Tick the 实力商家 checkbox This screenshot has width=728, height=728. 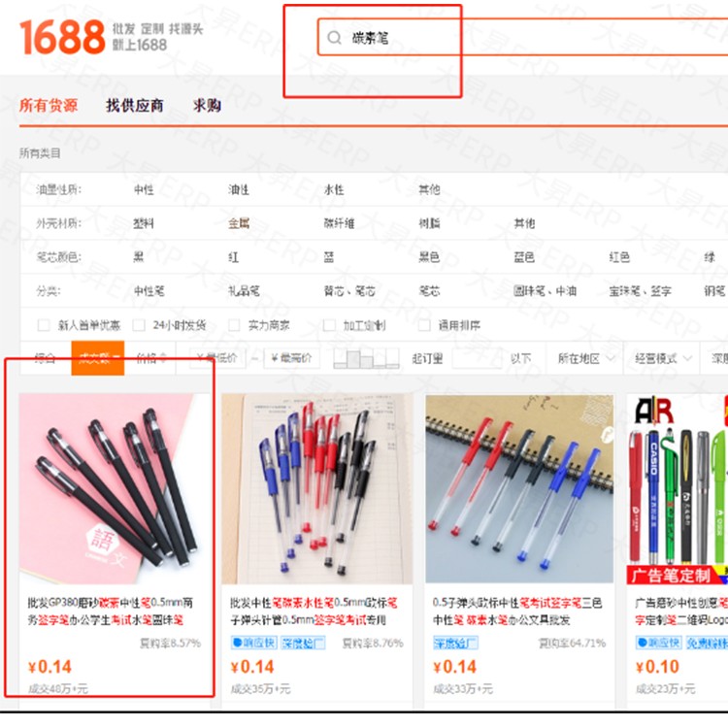234,325
